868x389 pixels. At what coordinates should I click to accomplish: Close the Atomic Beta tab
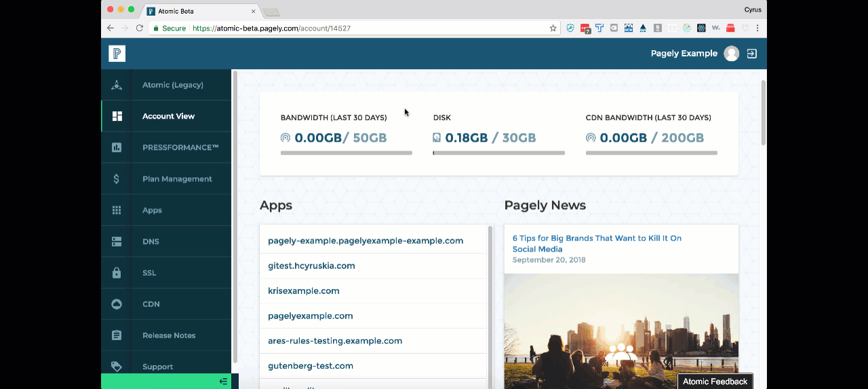click(x=254, y=12)
